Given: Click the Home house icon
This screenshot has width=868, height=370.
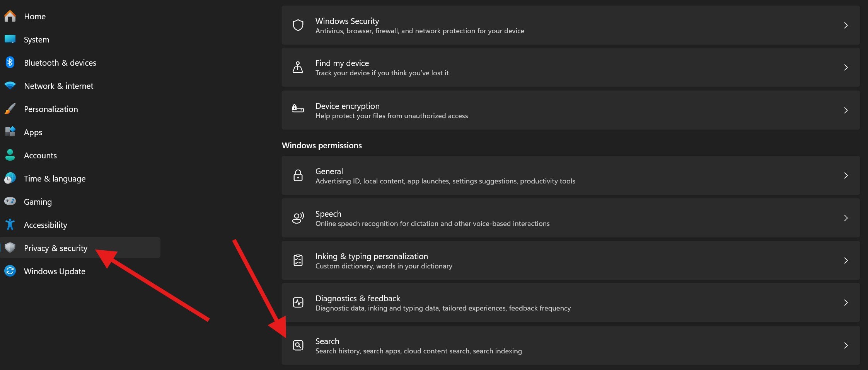Looking at the screenshot, I should 10,16.
